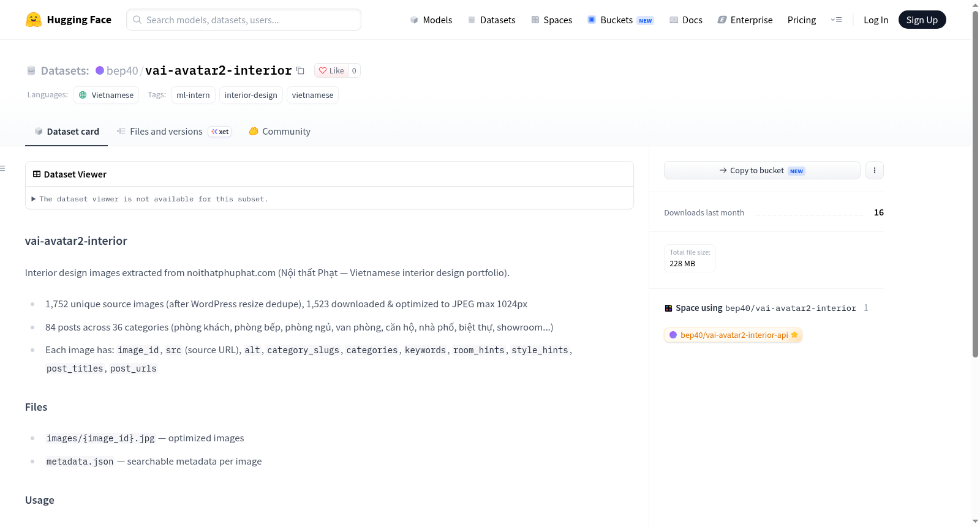Click the Datasets breadcrumb label
Viewport: 980px width, 527px height.
(65, 70)
